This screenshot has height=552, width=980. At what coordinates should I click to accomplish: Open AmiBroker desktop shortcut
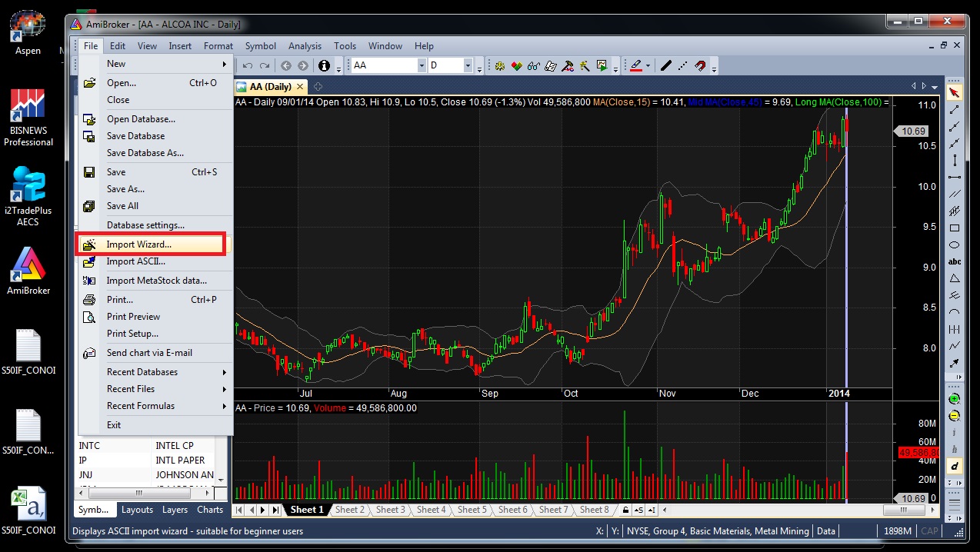(28, 269)
